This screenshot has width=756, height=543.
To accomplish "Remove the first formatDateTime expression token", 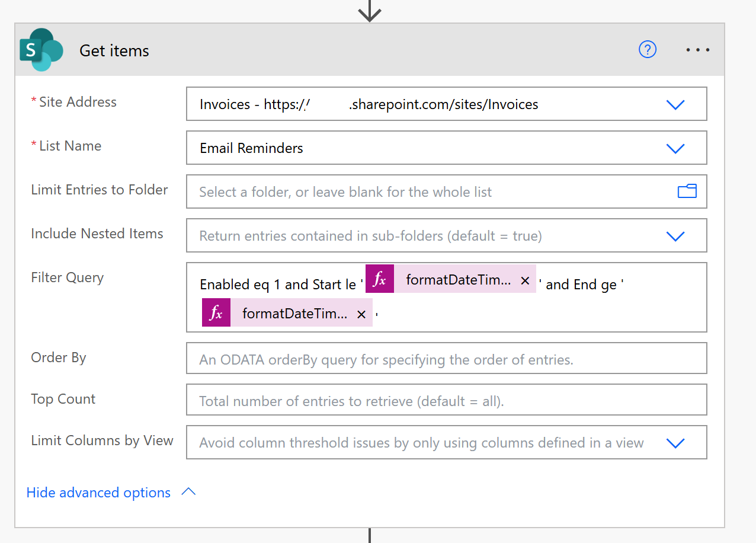I will click(x=524, y=280).
